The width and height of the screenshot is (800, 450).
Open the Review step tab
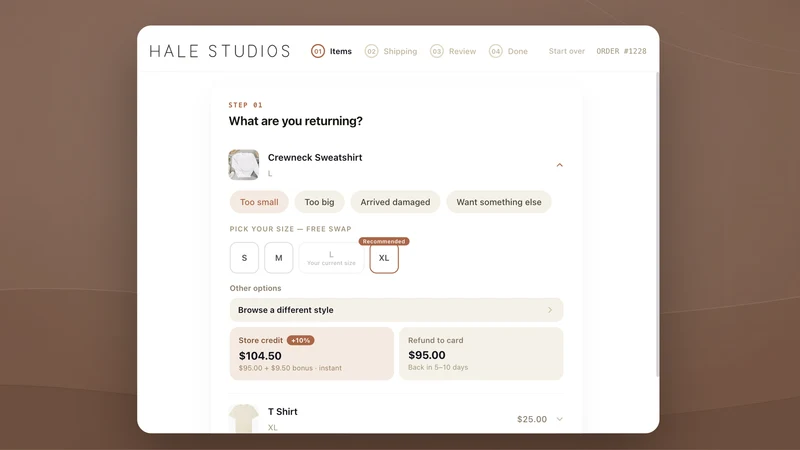(453, 51)
